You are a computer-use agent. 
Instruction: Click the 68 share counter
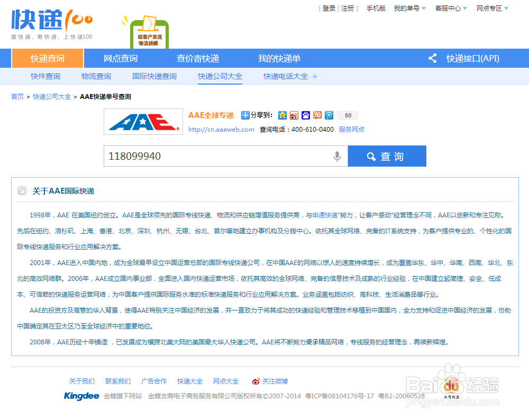pyautogui.click(x=347, y=115)
